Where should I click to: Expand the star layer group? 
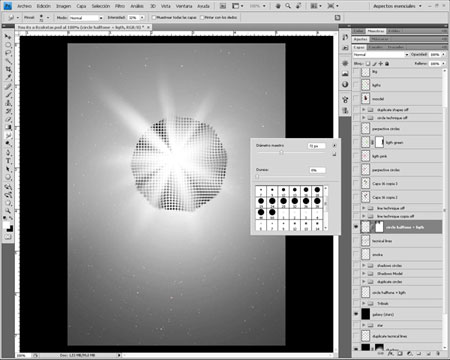click(x=364, y=325)
